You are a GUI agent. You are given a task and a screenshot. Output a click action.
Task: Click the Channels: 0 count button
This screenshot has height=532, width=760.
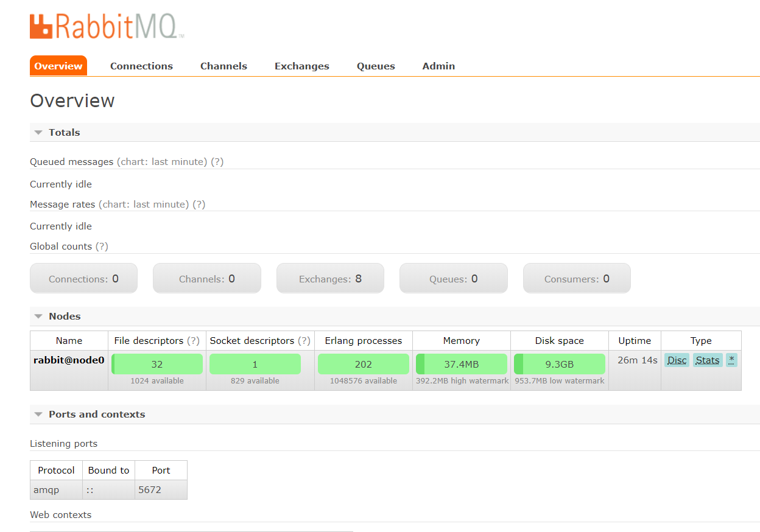point(207,278)
